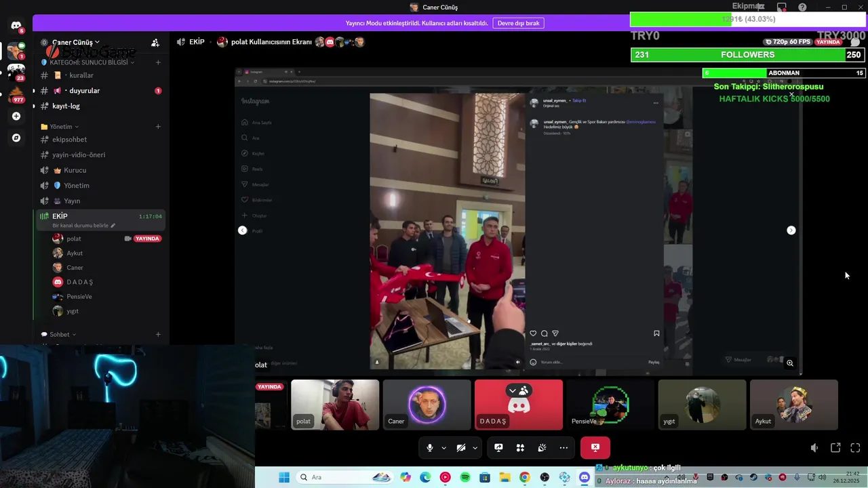Open the soundboard in call controls
The height and width of the screenshot is (488, 868).
coord(542,447)
